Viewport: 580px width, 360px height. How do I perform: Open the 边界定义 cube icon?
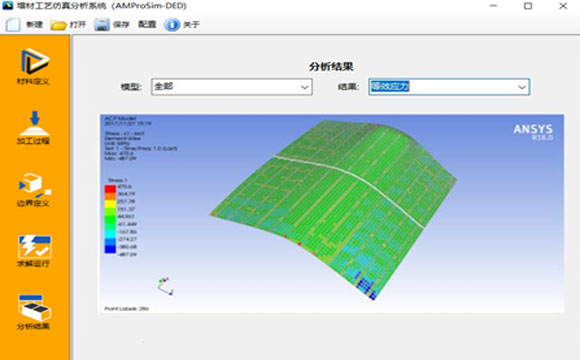[34, 185]
